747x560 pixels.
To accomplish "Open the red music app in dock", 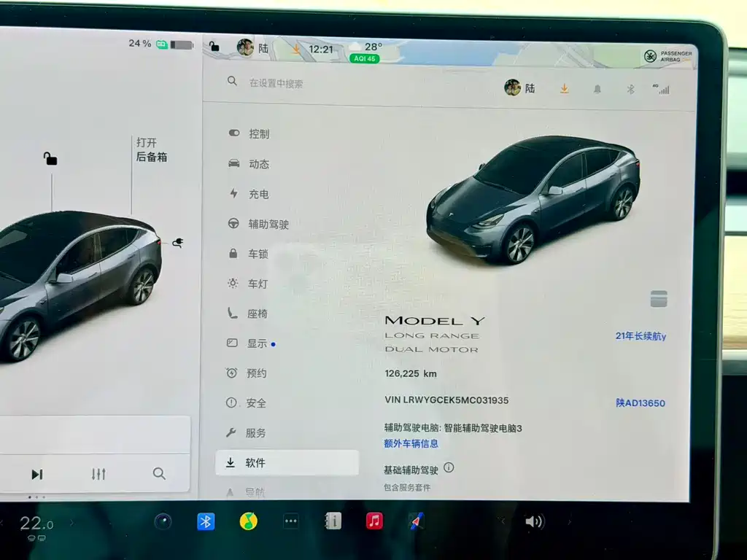I will click(374, 521).
